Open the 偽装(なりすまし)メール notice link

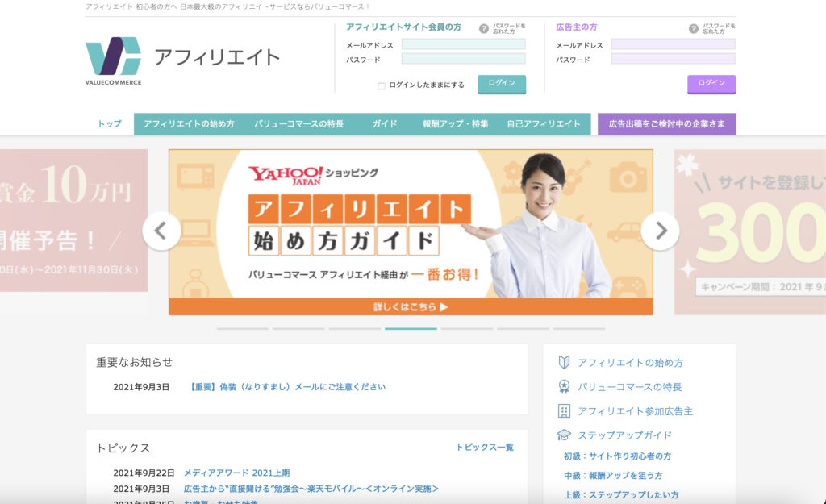click(x=288, y=386)
